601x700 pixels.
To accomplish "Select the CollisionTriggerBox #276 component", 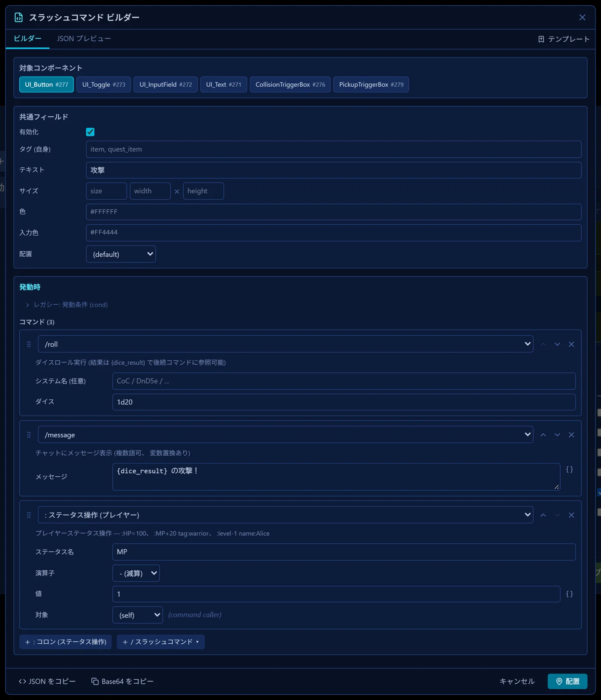I will pos(290,85).
